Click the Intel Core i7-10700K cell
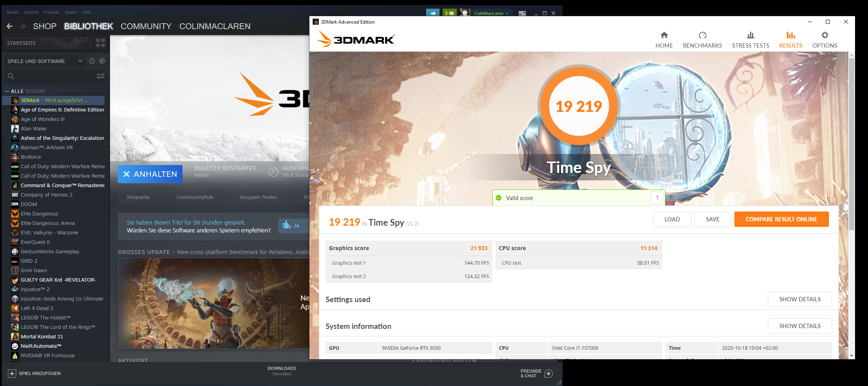 (605, 348)
